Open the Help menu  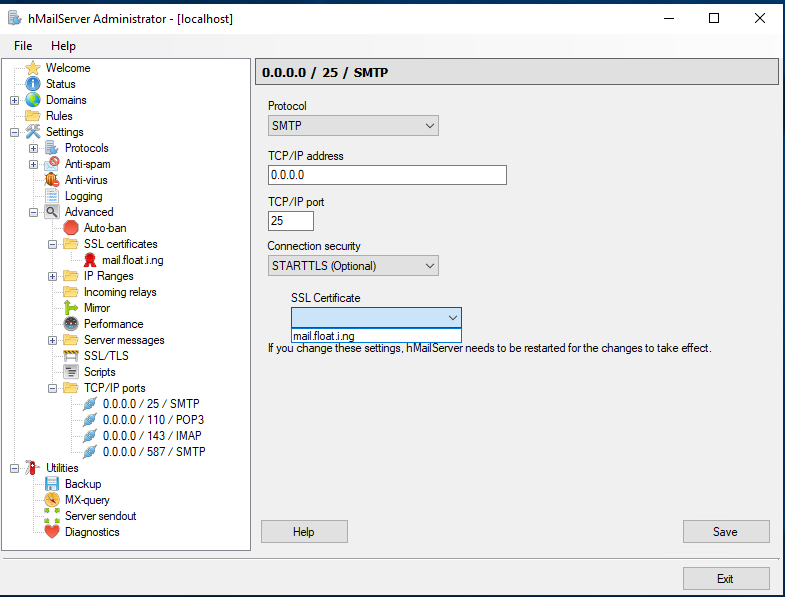coord(63,46)
